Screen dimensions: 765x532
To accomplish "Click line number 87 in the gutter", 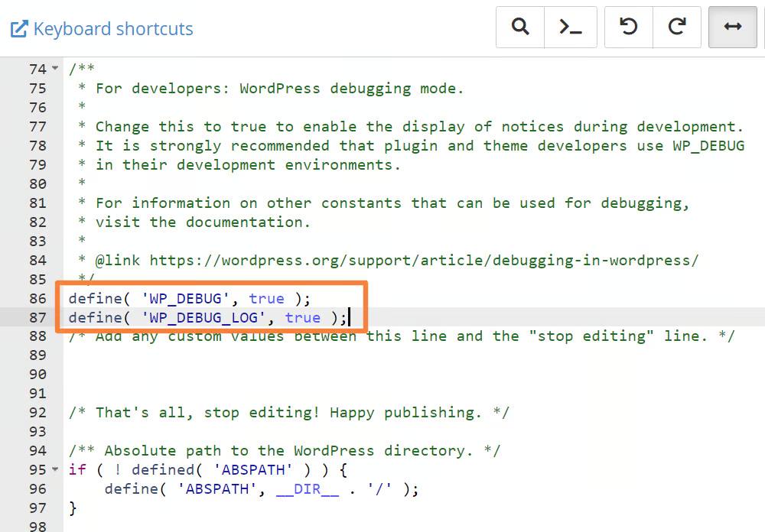I will coord(37,317).
